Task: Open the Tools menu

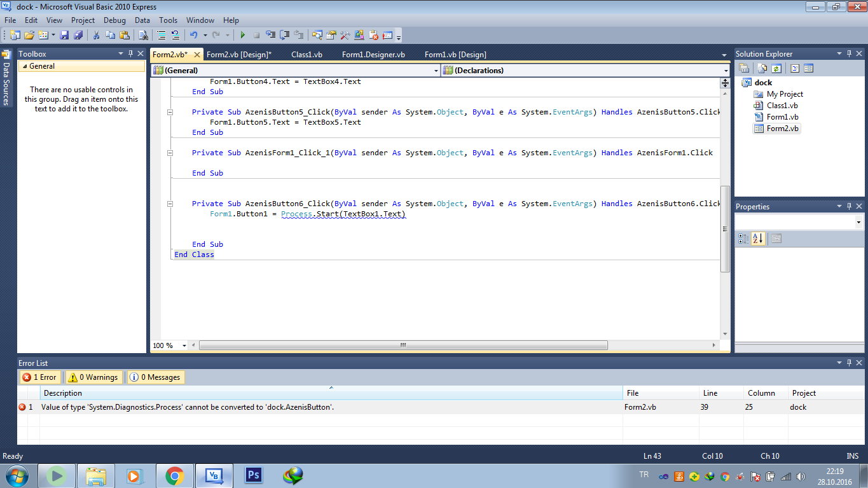Action: 169,20
